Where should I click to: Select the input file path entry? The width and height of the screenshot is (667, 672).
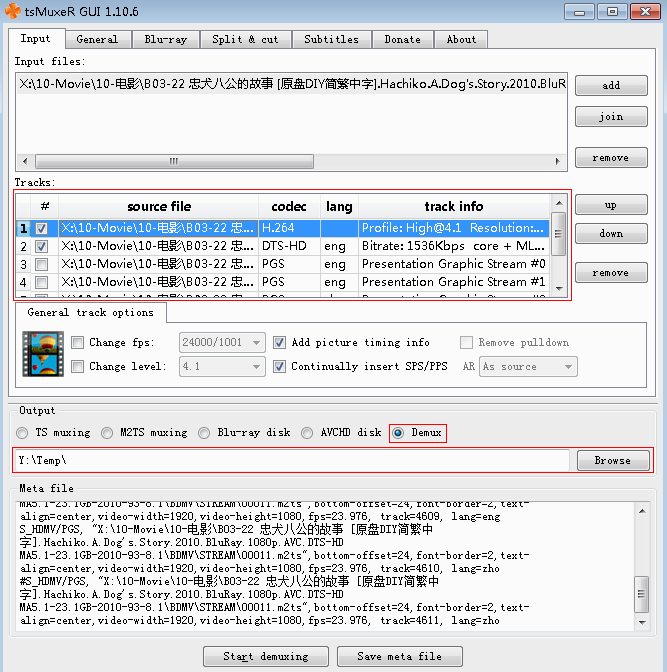(x=291, y=84)
